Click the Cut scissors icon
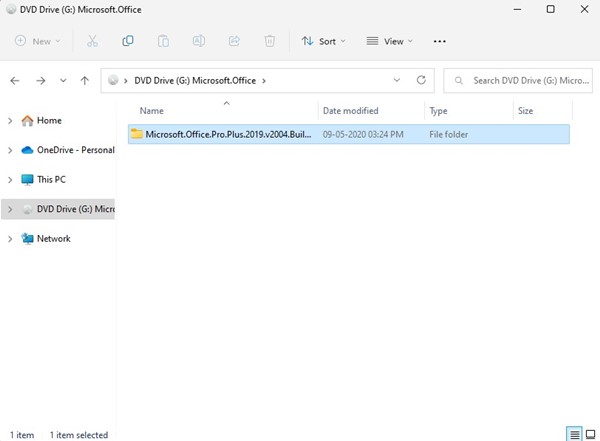Screen dimensions: 600x441 (92, 41)
